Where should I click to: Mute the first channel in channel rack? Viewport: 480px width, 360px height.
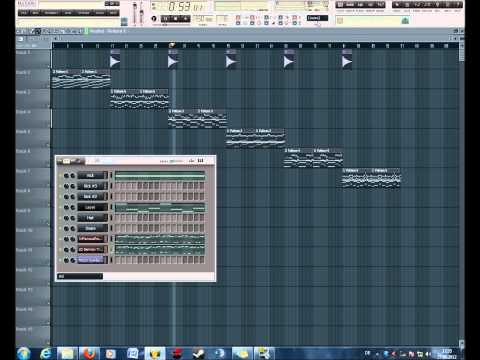point(60,175)
